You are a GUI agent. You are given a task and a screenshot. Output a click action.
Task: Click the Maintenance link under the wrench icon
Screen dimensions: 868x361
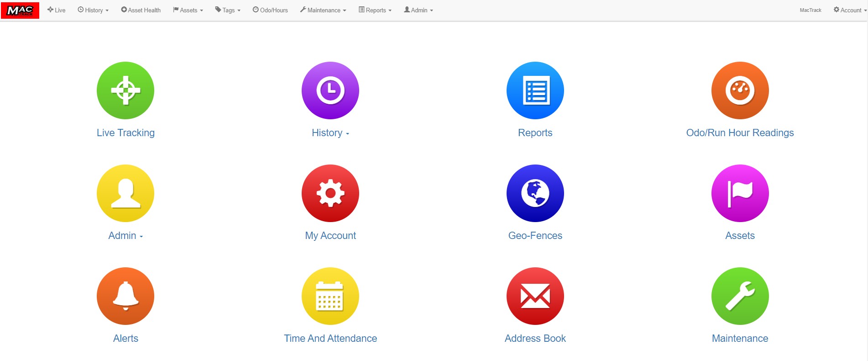[740, 339]
